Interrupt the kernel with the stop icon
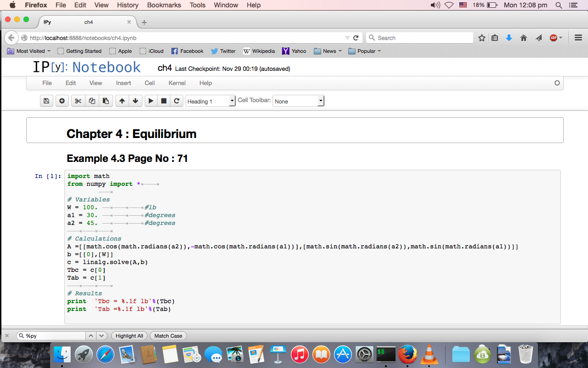This screenshot has width=588, height=368. (164, 101)
